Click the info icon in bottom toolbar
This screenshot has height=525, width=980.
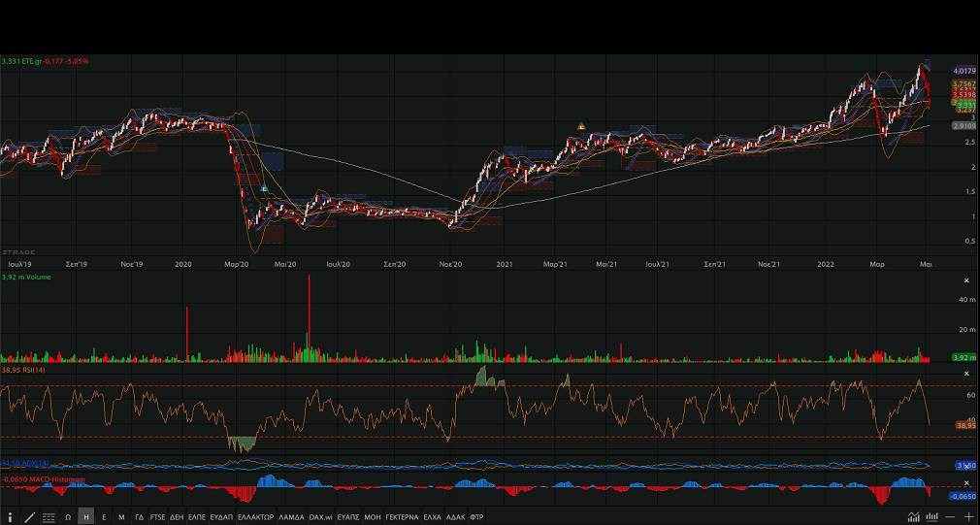coord(10,517)
